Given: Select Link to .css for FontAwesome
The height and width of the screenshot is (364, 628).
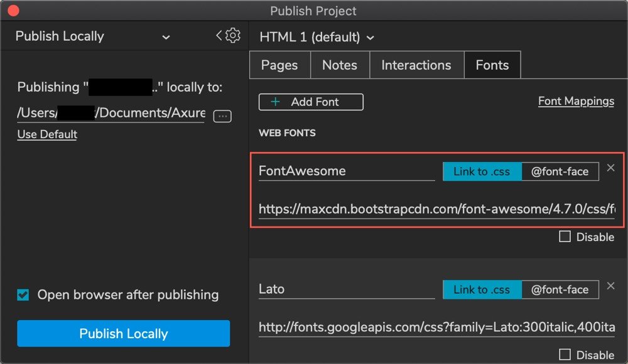Looking at the screenshot, I should point(482,171).
